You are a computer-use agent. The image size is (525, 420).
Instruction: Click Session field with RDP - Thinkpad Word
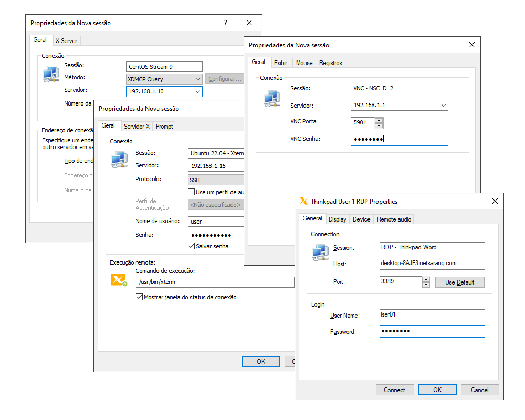click(x=432, y=248)
